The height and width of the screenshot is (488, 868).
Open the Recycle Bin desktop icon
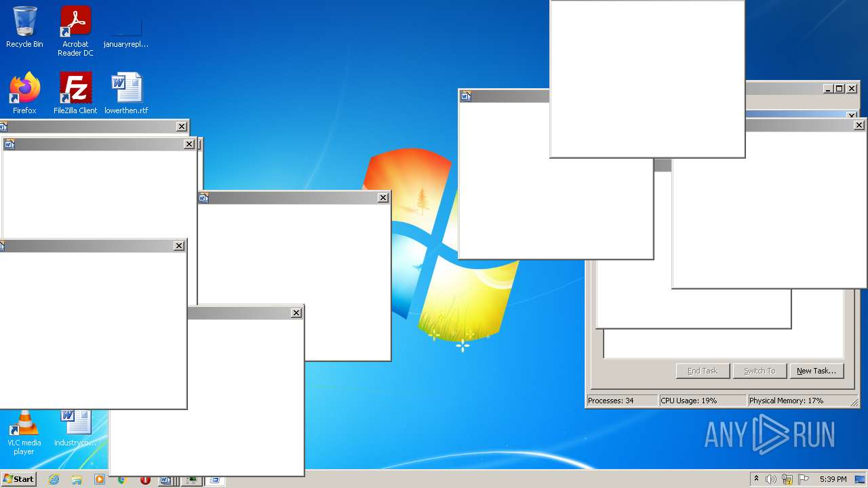click(24, 27)
